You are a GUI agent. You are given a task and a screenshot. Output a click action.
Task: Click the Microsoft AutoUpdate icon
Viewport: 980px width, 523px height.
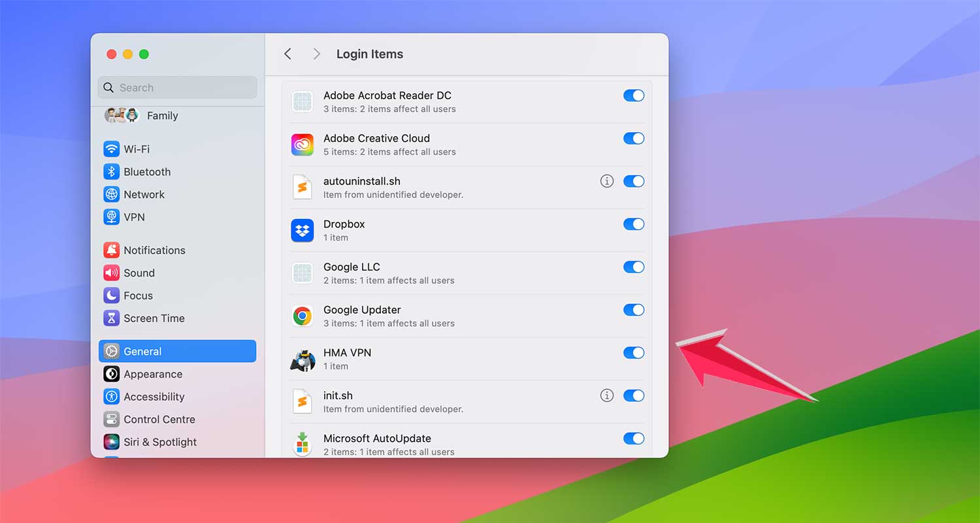[x=302, y=445]
